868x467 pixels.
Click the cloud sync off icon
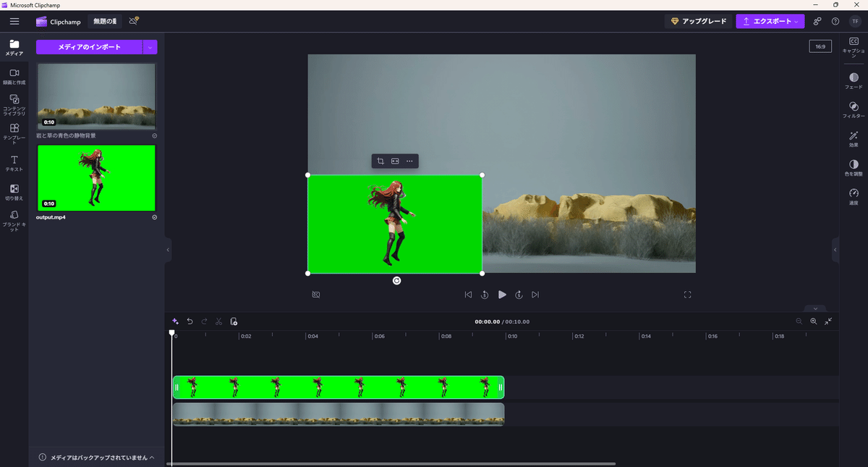pyautogui.click(x=134, y=22)
